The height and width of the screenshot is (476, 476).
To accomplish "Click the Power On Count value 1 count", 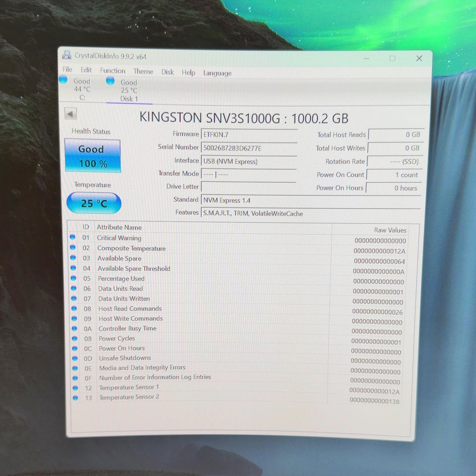I will pyautogui.click(x=394, y=175).
